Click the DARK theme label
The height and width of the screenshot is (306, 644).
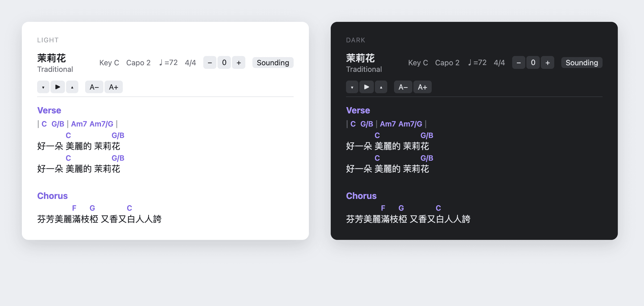356,40
